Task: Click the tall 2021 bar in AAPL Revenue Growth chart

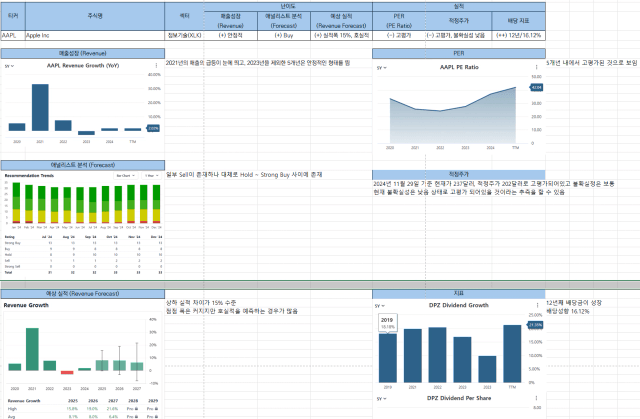Action: pyautogui.click(x=40, y=107)
